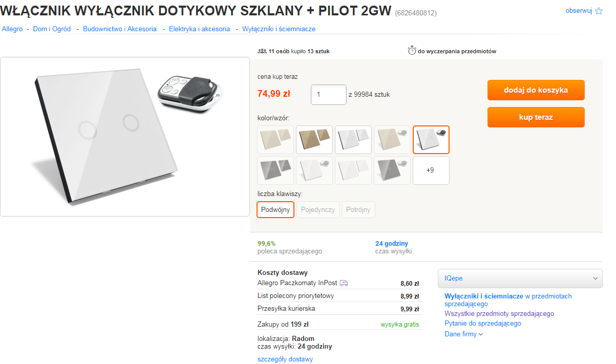
Task: Click the stopwatch icon near 'do wyczerpania przedmiotów'
Action: pos(412,51)
